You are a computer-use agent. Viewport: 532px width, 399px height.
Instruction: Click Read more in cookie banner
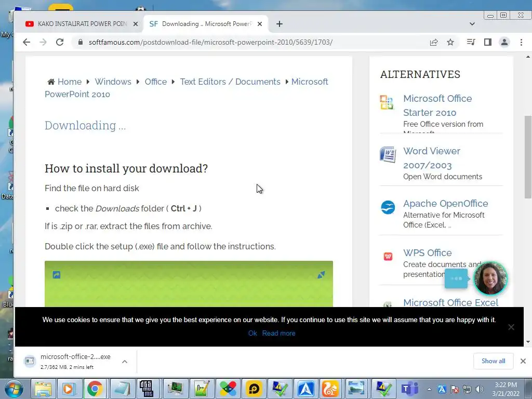tap(278, 333)
